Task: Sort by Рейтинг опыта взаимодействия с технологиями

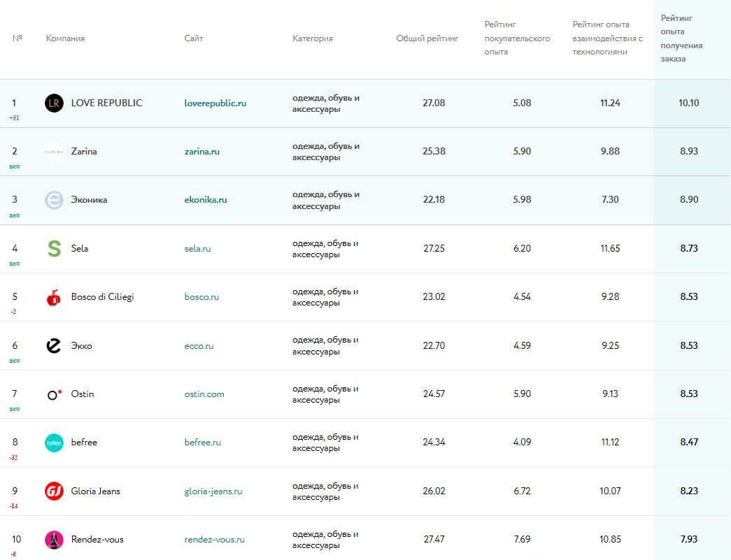Action: pos(607,38)
